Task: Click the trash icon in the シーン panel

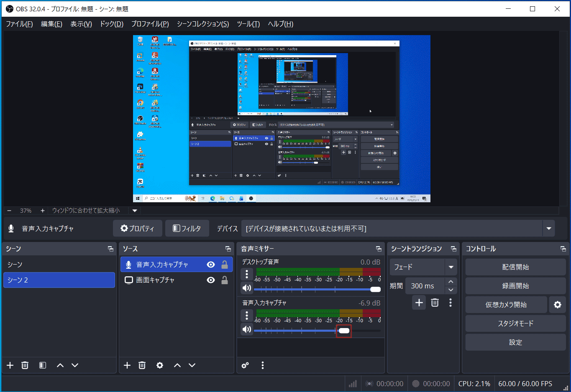Action: pos(25,365)
